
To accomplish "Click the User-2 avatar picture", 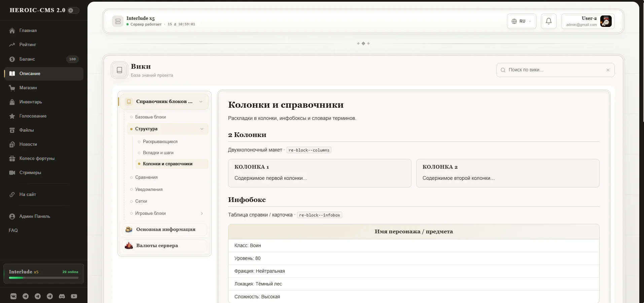I will pyautogui.click(x=606, y=21).
